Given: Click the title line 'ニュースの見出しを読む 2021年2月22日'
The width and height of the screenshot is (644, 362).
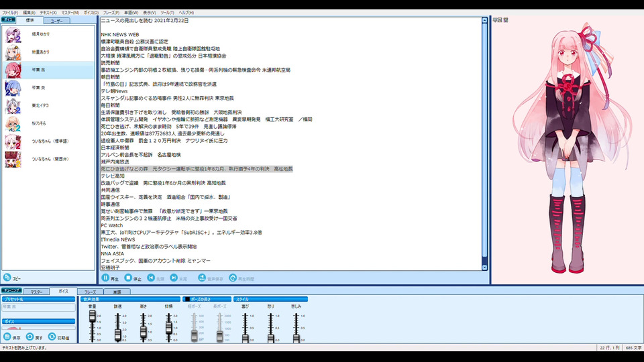Looking at the screenshot, I should [x=145, y=21].
